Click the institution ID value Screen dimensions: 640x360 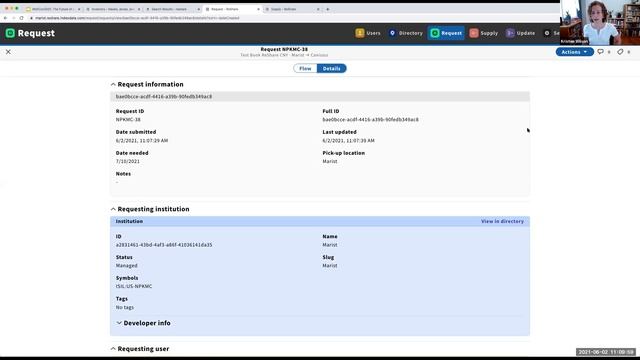[164, 245]
